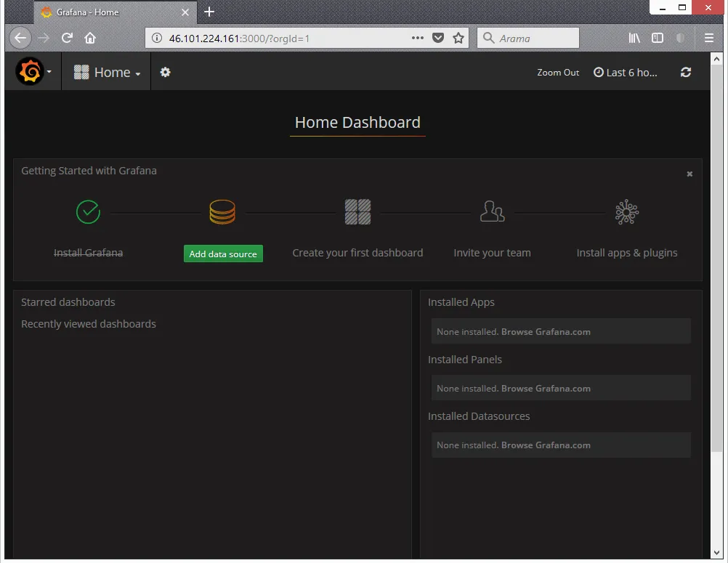Viewport: 728px width, 563px height.
Task: Click the Home Dashboard title
Action: pos(357,123)
